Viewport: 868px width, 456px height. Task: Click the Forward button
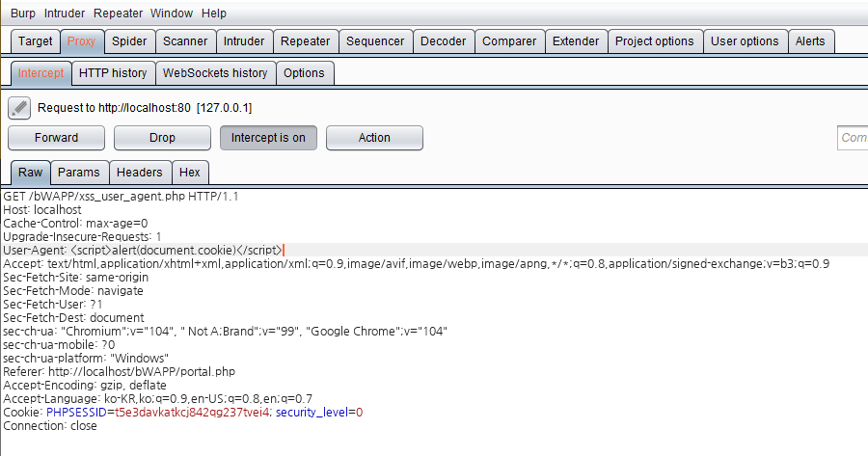[57, 138]
